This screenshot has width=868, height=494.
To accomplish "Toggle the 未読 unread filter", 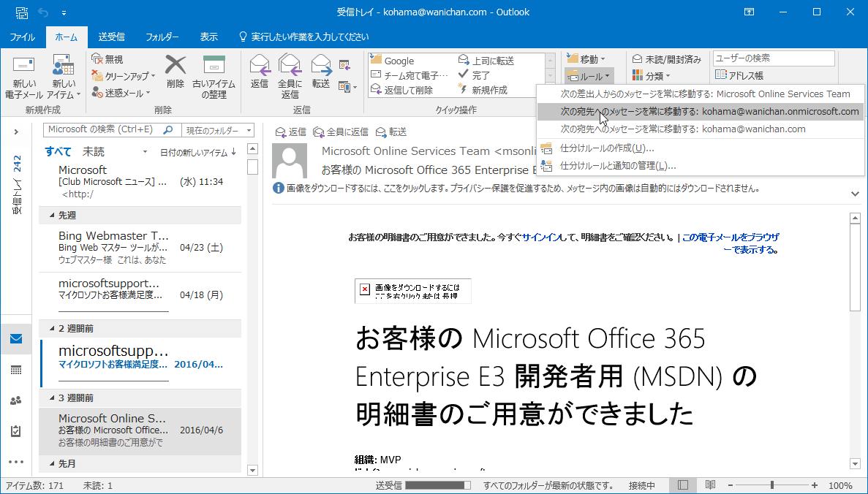I will (94, 152).
